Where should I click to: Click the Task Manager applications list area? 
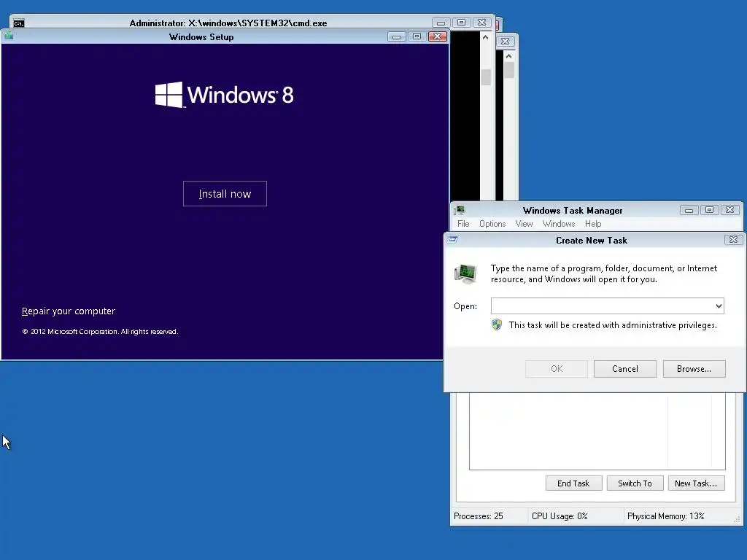tap(597, 431)
